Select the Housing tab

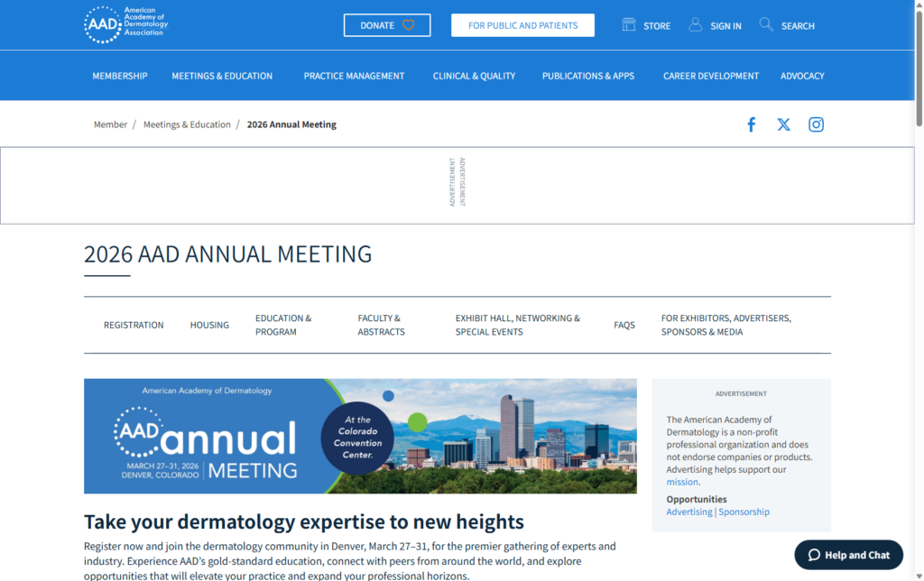click(x=209, y=325)
